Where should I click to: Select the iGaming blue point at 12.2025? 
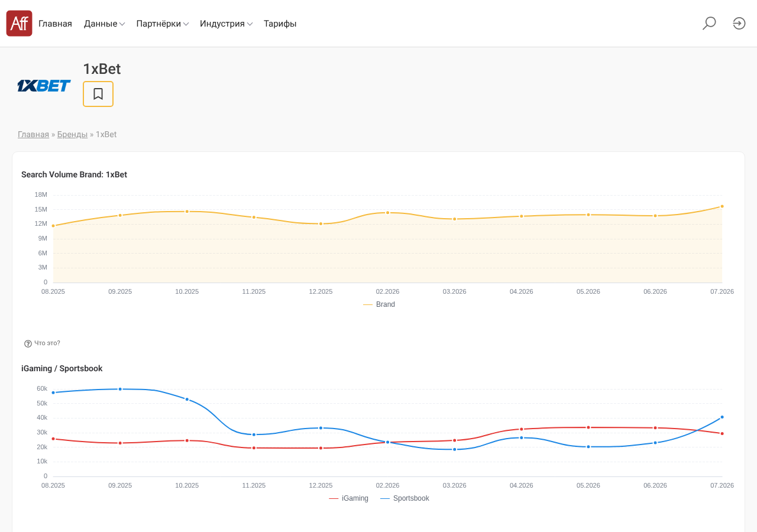pyautogui.click(x=321, y=428)
